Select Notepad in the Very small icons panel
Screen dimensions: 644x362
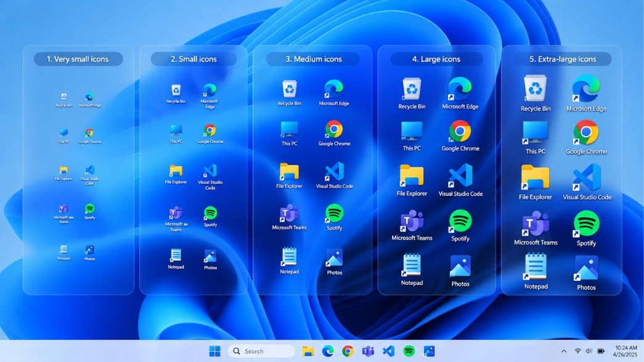[x=63, y=252]
